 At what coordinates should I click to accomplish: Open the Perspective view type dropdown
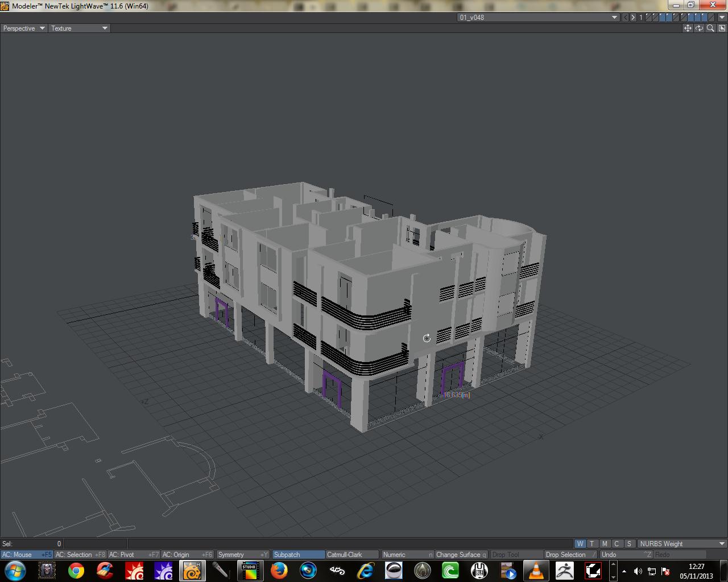[x=24, y=28]
